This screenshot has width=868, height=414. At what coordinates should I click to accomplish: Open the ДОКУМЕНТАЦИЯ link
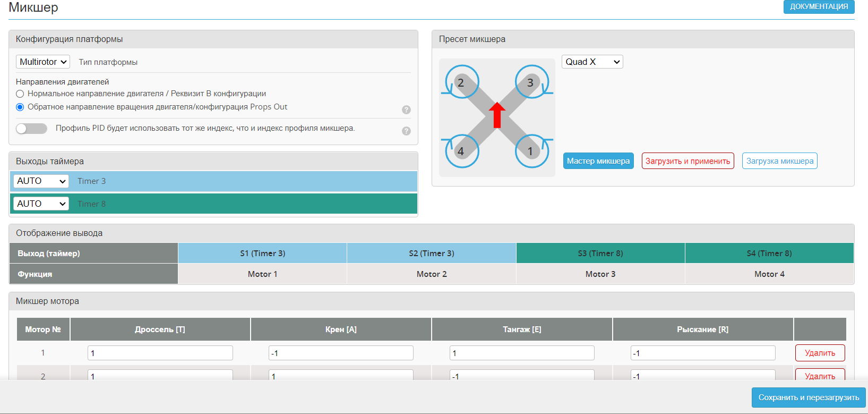click(819, 7)
